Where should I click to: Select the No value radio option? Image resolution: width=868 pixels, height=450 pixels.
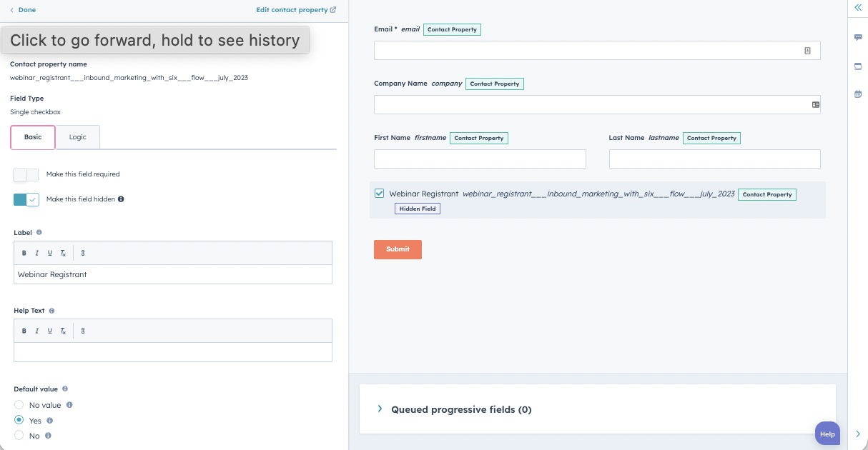[x=19, y=405]
